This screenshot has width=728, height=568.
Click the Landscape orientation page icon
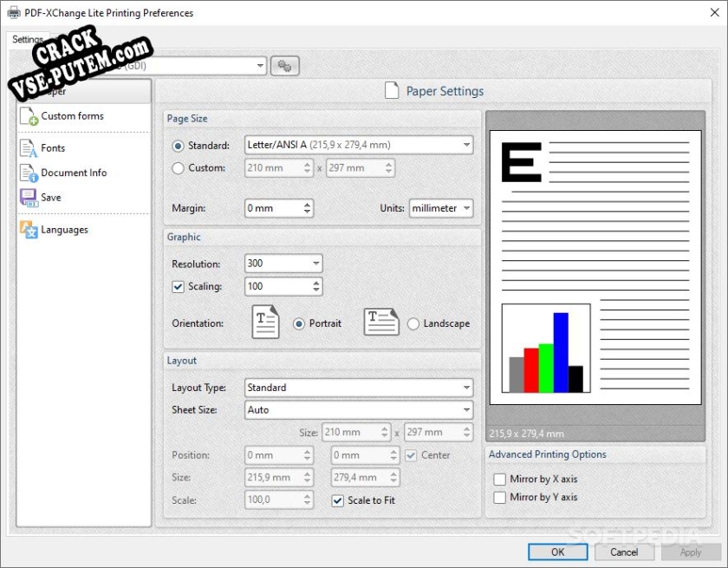pos(381,322)
